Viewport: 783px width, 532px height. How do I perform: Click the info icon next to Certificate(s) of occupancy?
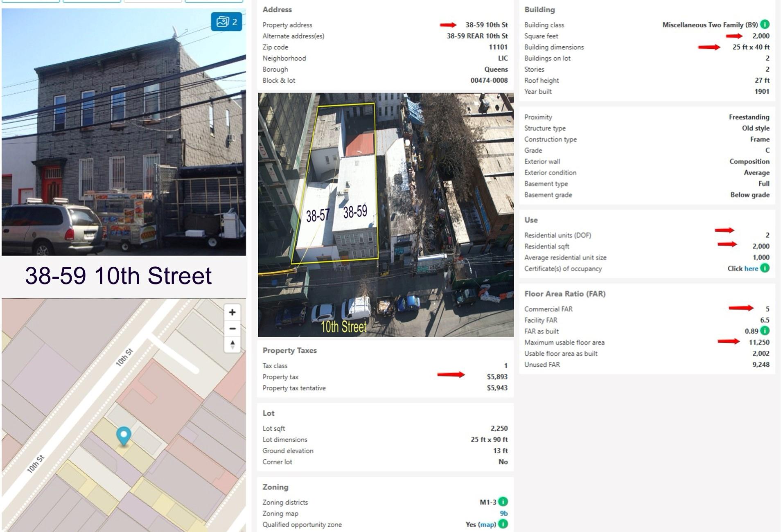point(765,268)
